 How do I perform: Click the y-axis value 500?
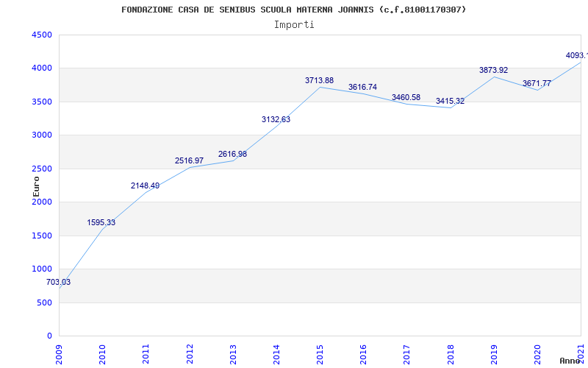point(44,302)
